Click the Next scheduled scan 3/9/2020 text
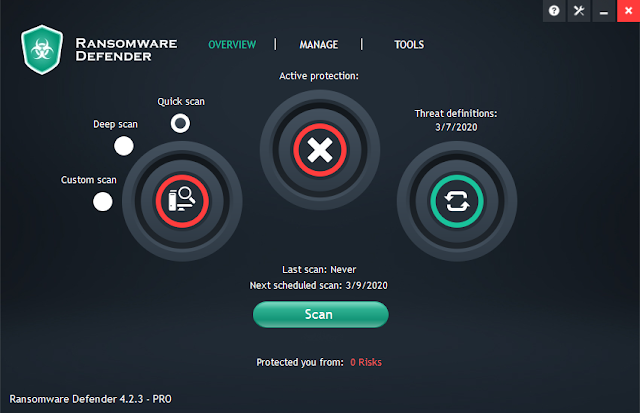Screen dimensions: 640x413 319,285
